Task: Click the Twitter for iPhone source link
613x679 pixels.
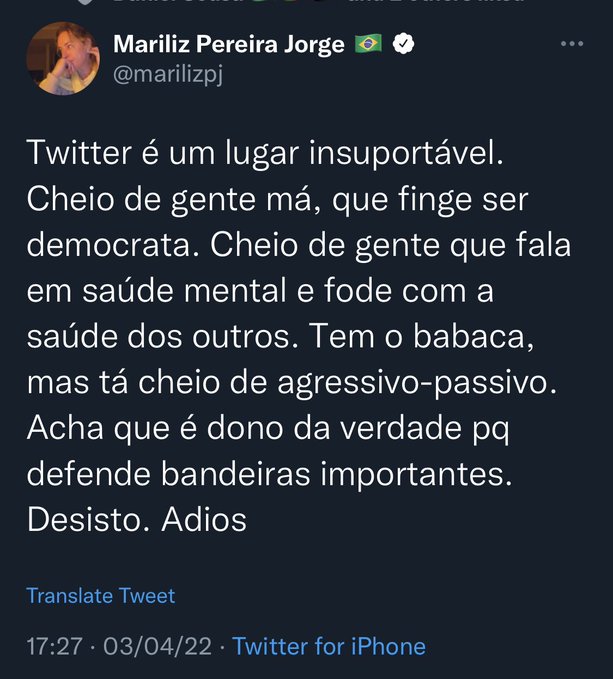Action: [x=329, y=647]
